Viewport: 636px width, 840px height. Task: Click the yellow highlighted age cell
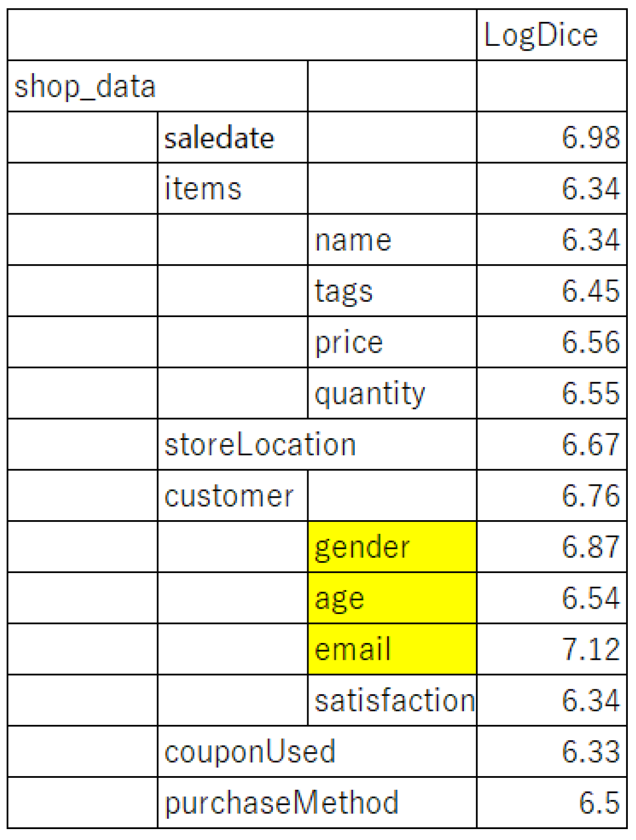point(391,598)
